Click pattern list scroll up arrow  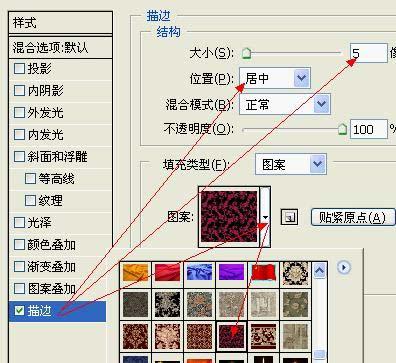(320, 271)
